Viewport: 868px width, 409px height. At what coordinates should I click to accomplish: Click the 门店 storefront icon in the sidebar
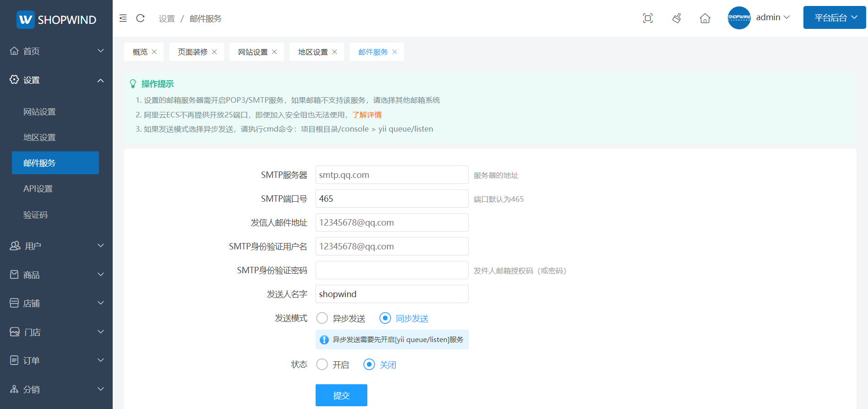tap(15, 332)
